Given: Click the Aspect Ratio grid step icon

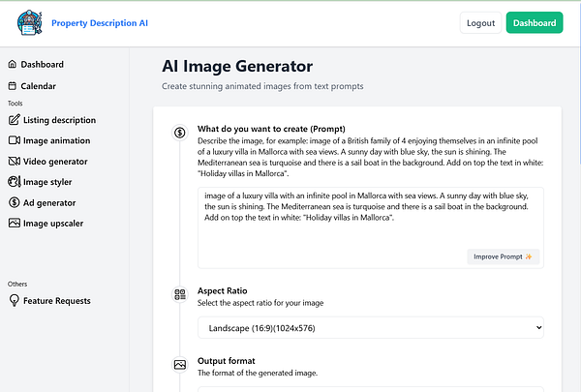Looking at the screenshot, I should point(180,294).
